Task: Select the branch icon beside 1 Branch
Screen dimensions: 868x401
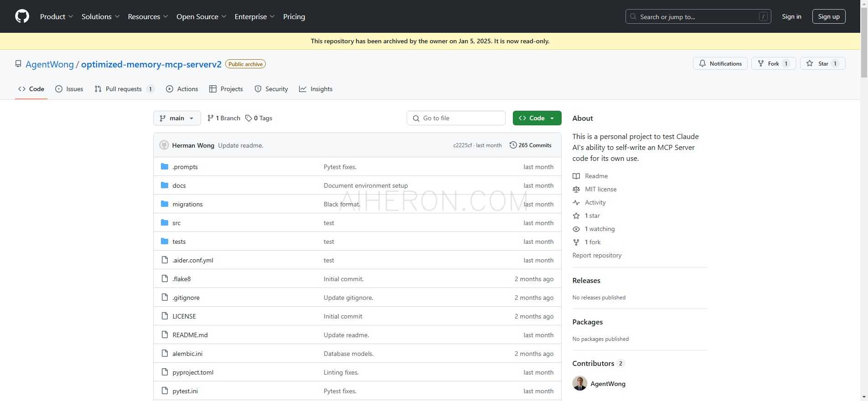Action: click(x=210, y=118)
